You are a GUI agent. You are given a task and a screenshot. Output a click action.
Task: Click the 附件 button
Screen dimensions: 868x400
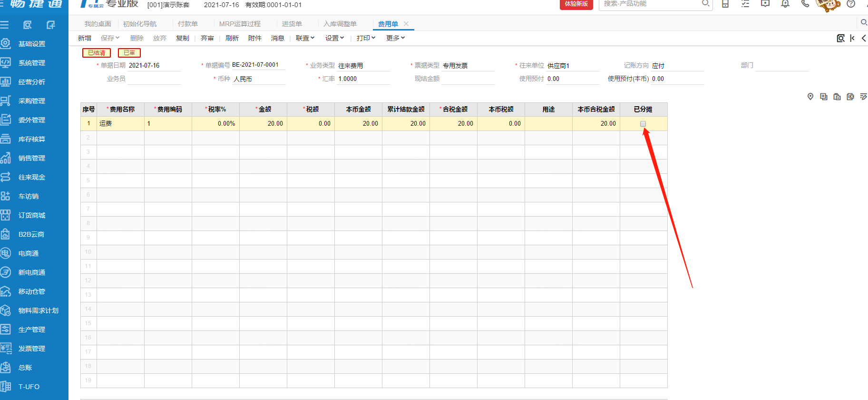tap(255, 38)
